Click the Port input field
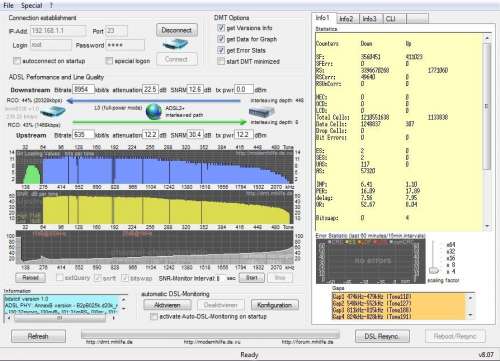Viewport: 500px width, 361px height. pos(116,31)
